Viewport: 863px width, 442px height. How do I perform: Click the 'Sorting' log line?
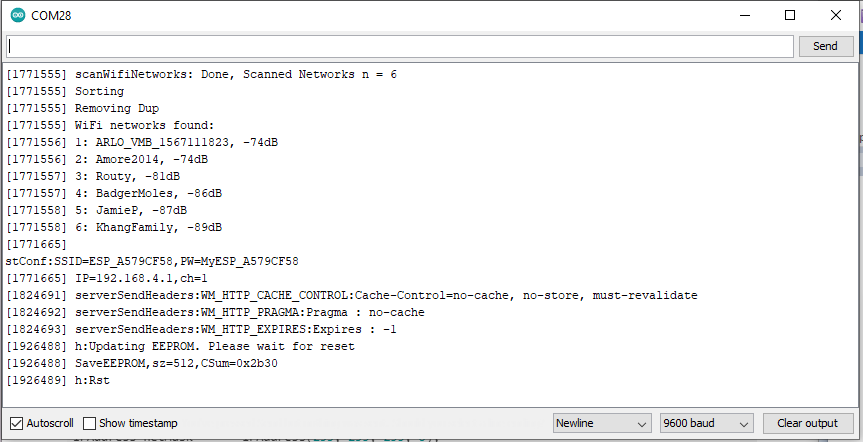coord(65,91)
